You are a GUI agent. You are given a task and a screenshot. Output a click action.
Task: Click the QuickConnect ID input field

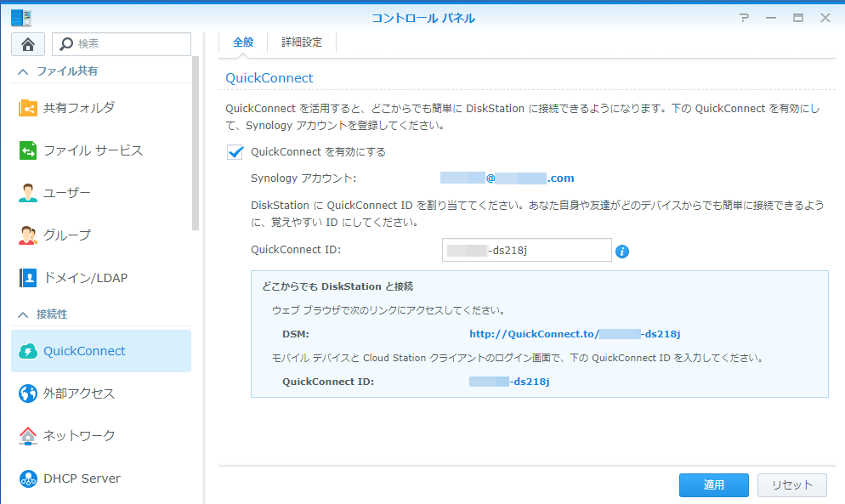pos(526,250)
